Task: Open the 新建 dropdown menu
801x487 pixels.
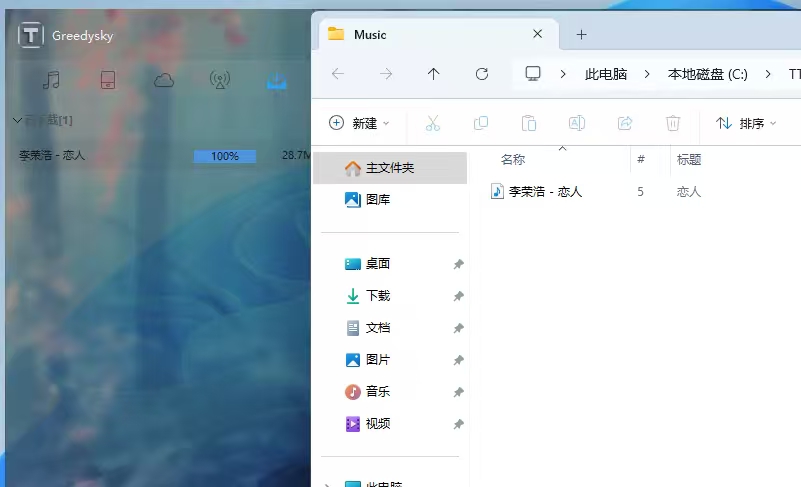Action: tap(359, 123)
